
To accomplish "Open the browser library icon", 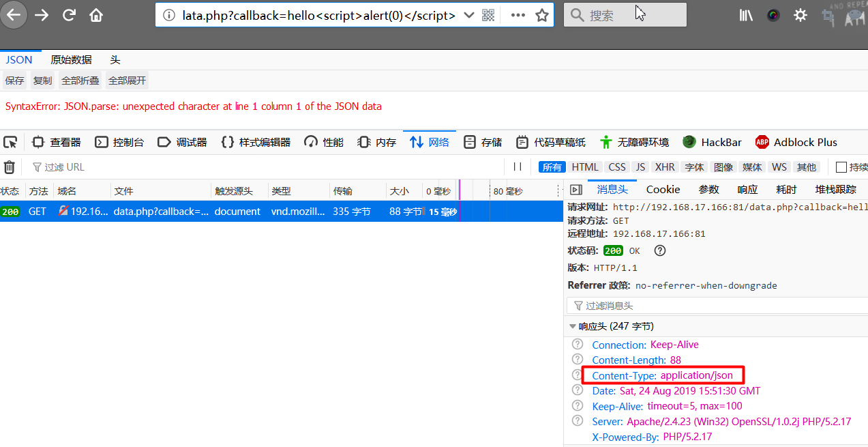I will click(x=745, y=15).
